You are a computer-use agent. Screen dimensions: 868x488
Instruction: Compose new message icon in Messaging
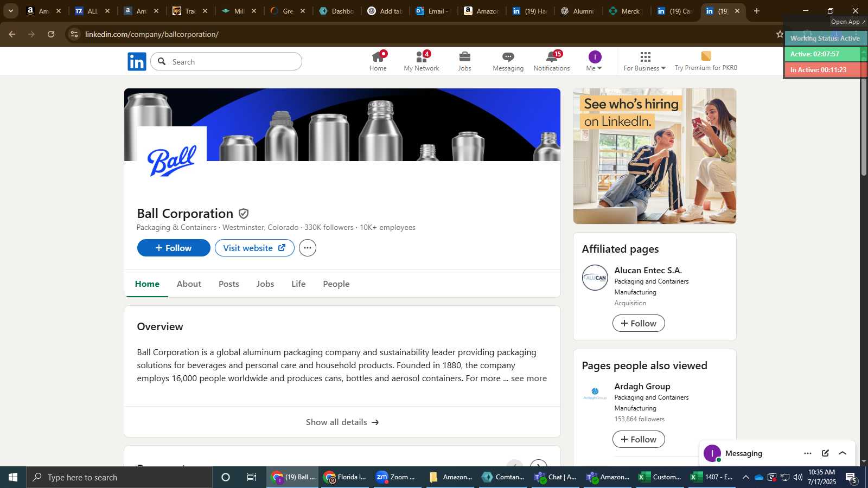(825, 453)
